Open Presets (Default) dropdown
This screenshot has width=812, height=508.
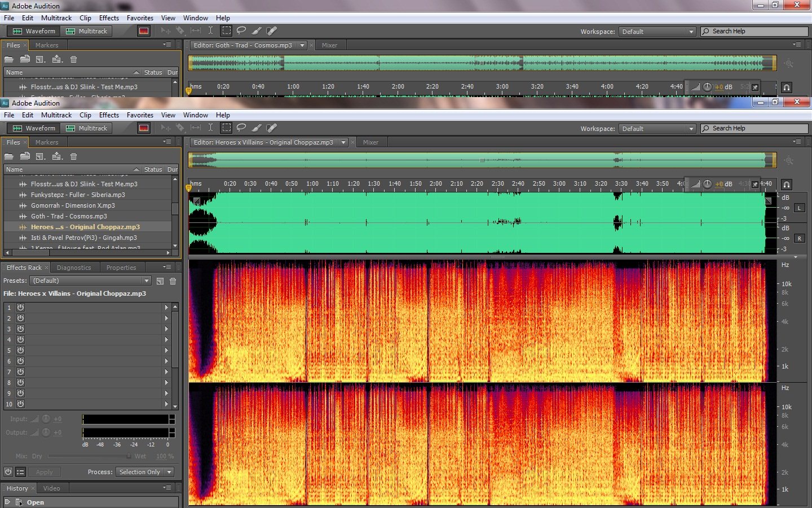point(90,281)
